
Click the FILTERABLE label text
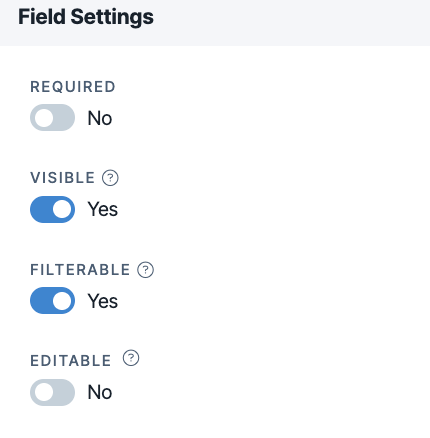click(80, 270)
